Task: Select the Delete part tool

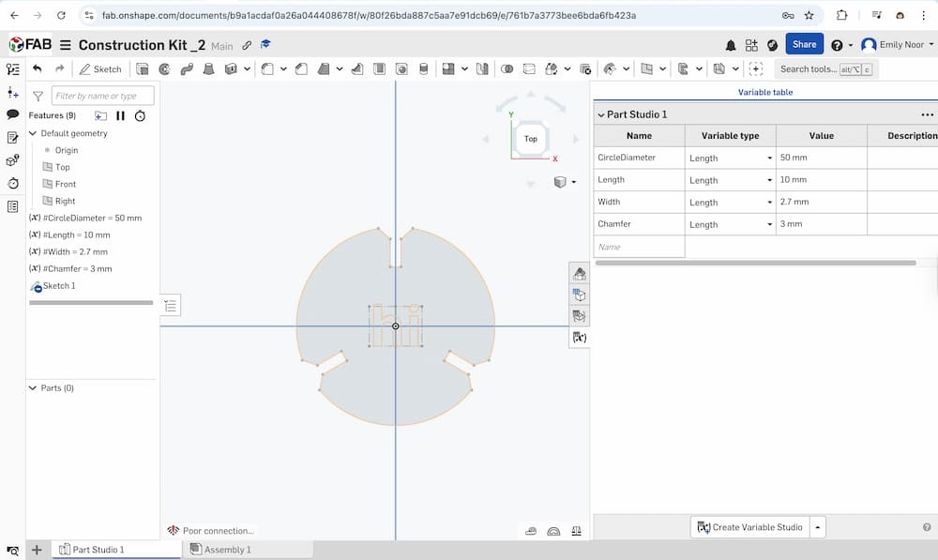Action: [x=585, y=69]
